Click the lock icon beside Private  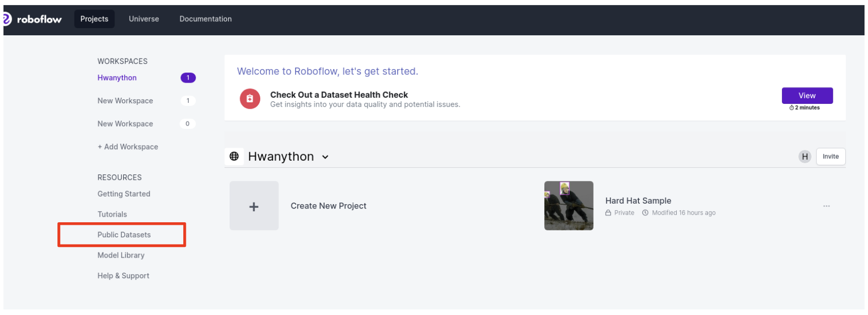pyautogui.click(x=608, y=213)
